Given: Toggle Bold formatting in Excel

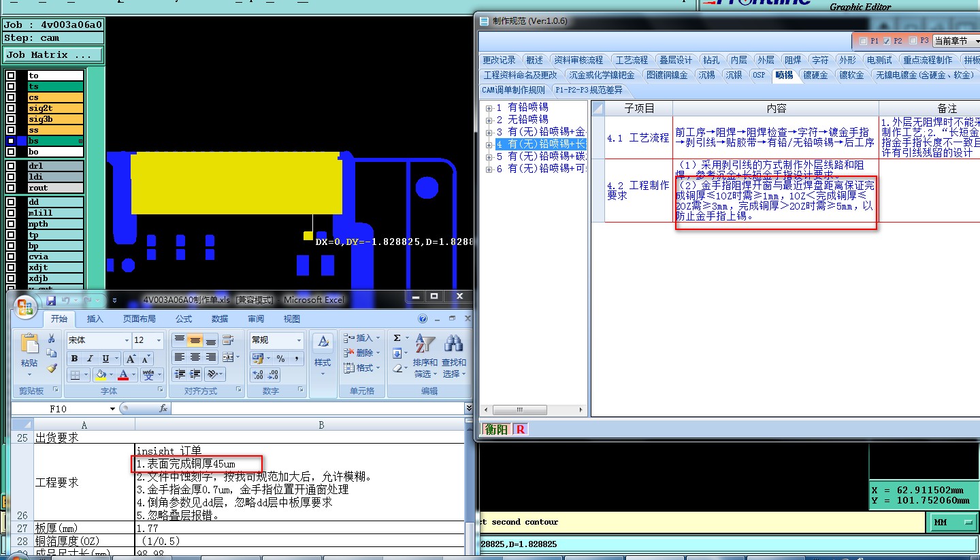Looking at the screenshot, I should (x=74, y=359).
